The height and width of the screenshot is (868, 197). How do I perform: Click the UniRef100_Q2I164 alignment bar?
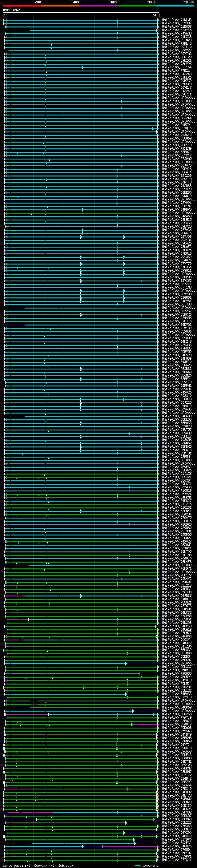point(81,67)
